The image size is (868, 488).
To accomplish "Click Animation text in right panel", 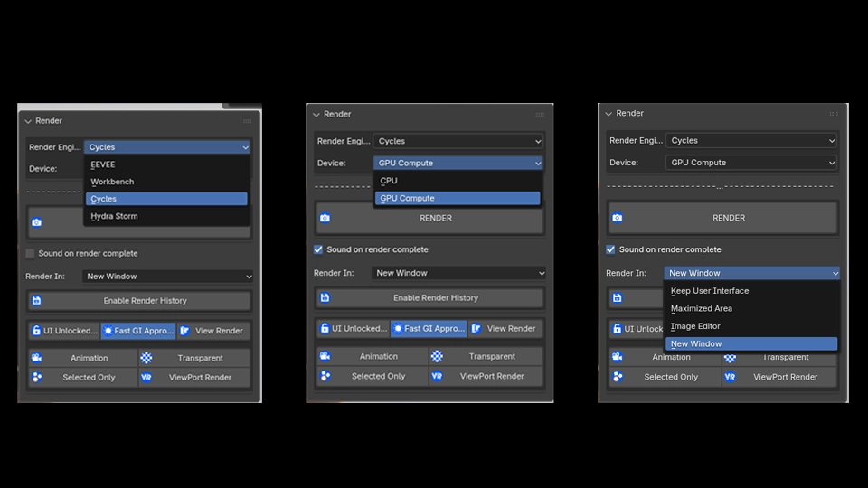I will point(671,357).
